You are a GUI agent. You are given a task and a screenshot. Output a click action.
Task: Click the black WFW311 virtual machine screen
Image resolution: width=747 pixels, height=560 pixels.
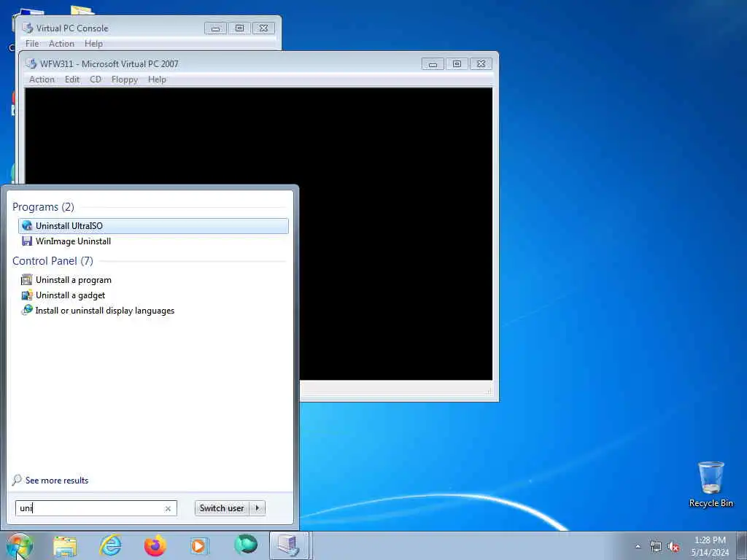pos(259,234)
